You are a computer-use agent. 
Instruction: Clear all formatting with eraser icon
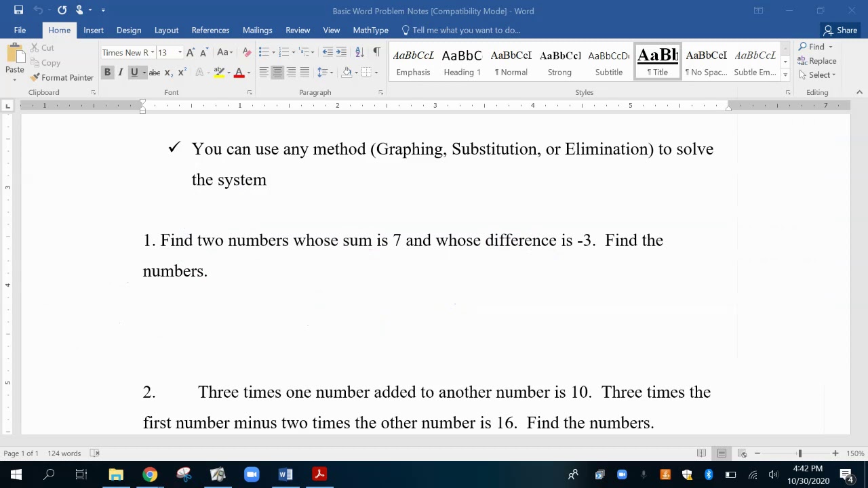(x=246, y=52)
